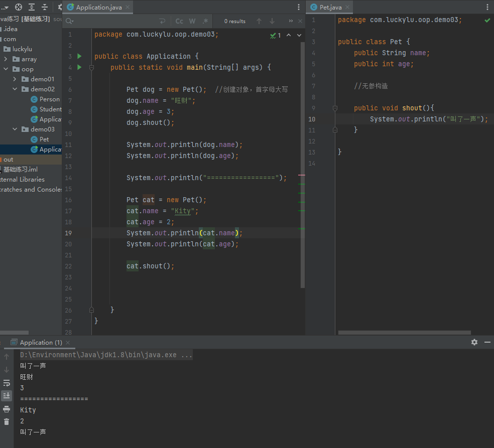Toggle Match Case (Cc) in search bar
494x448 pixels.
point(179,21)
